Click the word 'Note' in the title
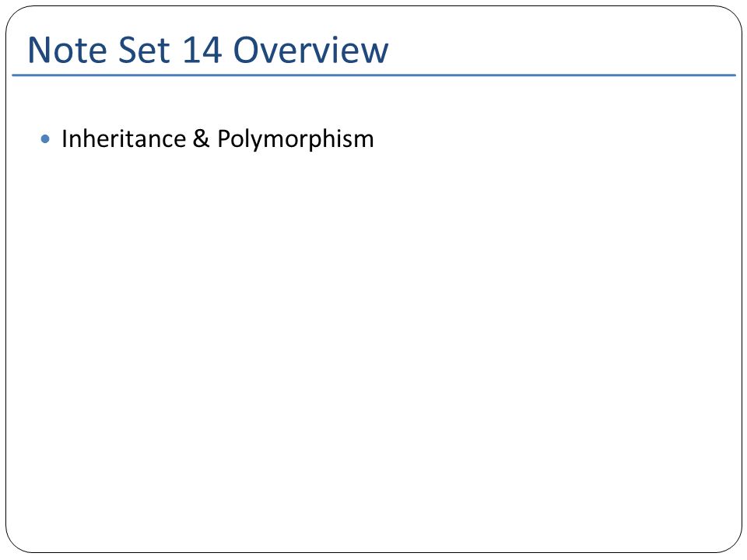The image size is (747, 560). click(68, 50)
